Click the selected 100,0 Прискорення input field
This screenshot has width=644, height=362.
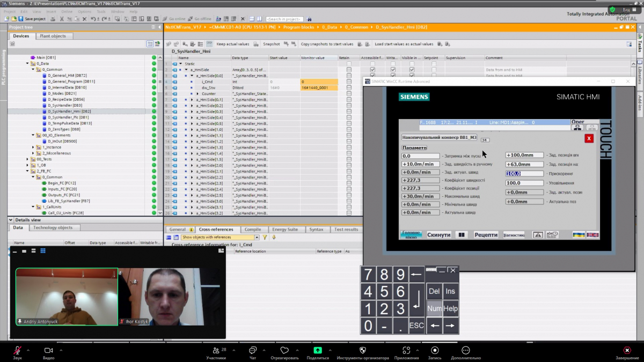point(525,174)
